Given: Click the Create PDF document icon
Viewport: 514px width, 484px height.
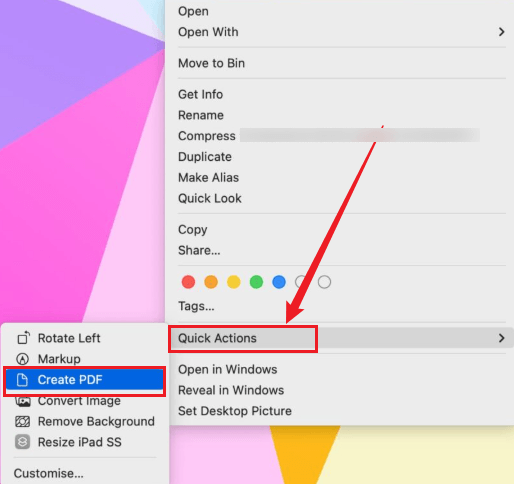Looking at the screenshot, I should [22, 380].
